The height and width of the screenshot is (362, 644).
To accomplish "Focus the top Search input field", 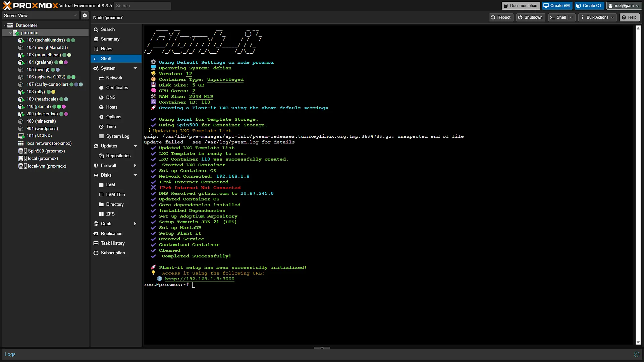I will coord(142,6).
